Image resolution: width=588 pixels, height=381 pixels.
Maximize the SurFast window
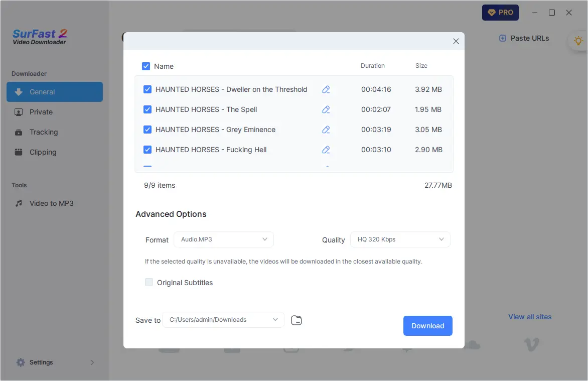coord(551,13)
